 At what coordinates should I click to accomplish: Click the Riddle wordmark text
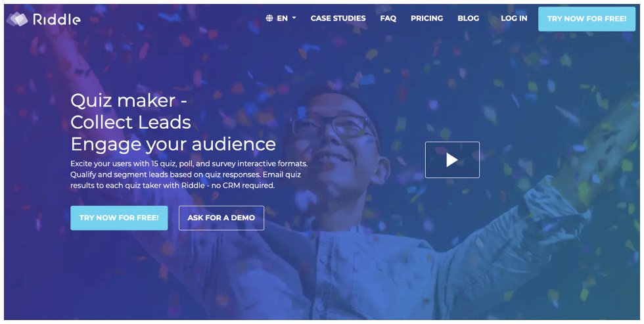[57, 19]
